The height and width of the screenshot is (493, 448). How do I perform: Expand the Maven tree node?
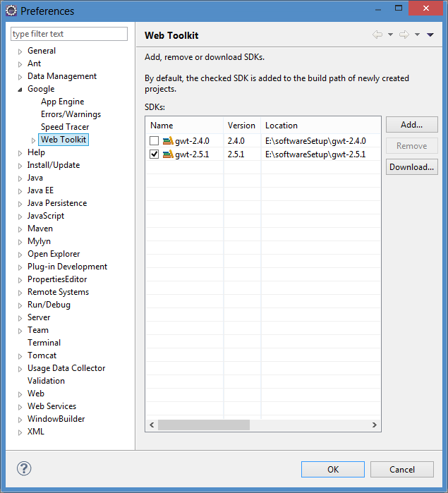(x=20, y=229)
